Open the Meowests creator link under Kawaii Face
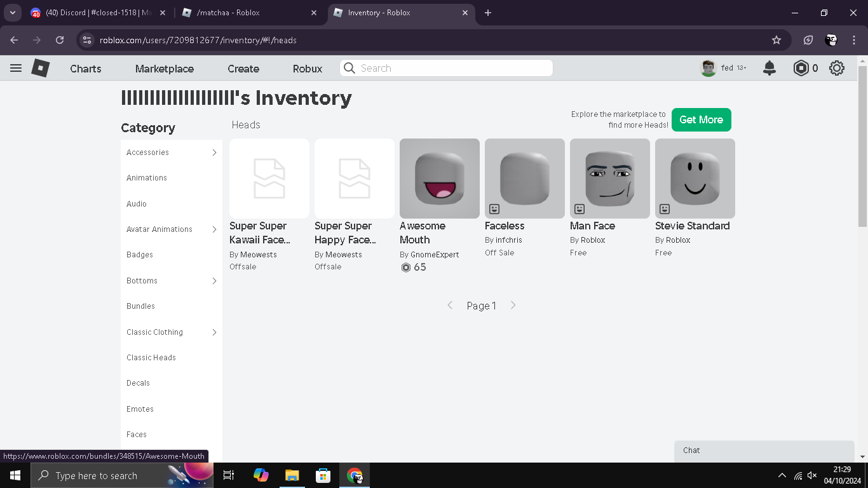This screenshot has width=868, height=488. click(259, 255)
